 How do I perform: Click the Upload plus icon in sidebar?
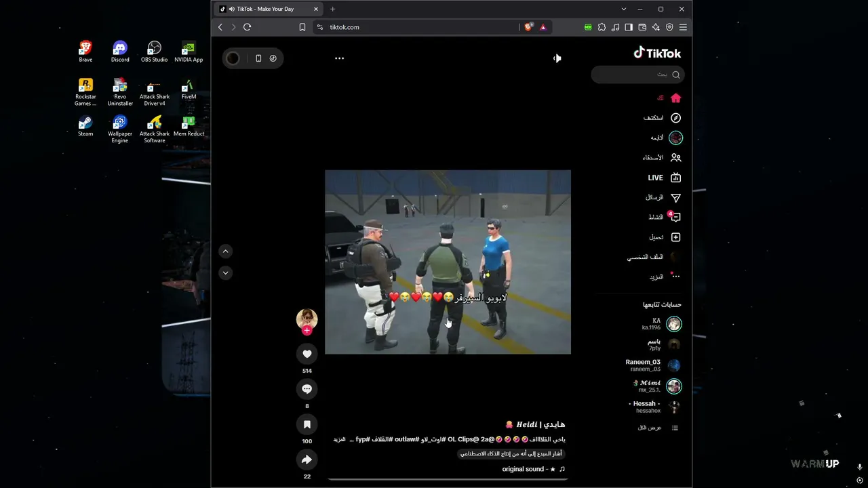tap(675, 237)
